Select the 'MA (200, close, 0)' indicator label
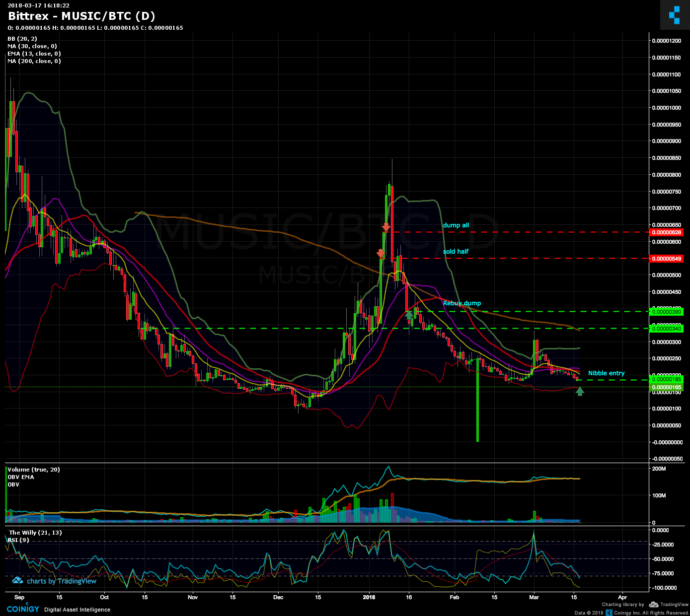The height and width of the screenshot is (616, 690). coord(34,61)
